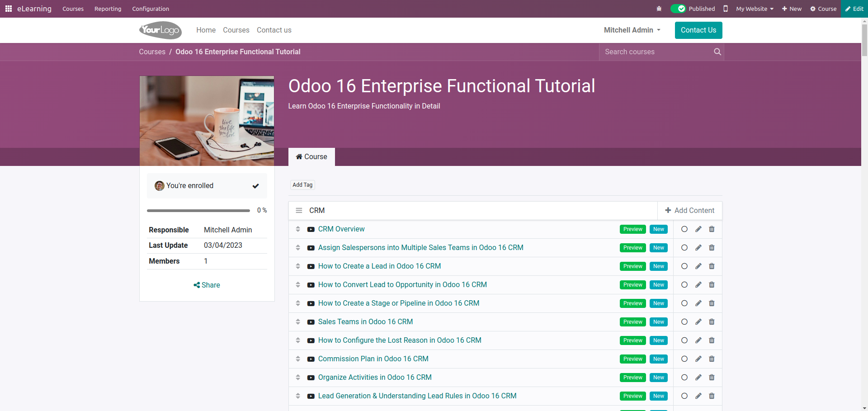Image resolution: width=868 pixels, height=411 pixels.
Task: Switch to mobile preview icon
Action: (725, 9)
